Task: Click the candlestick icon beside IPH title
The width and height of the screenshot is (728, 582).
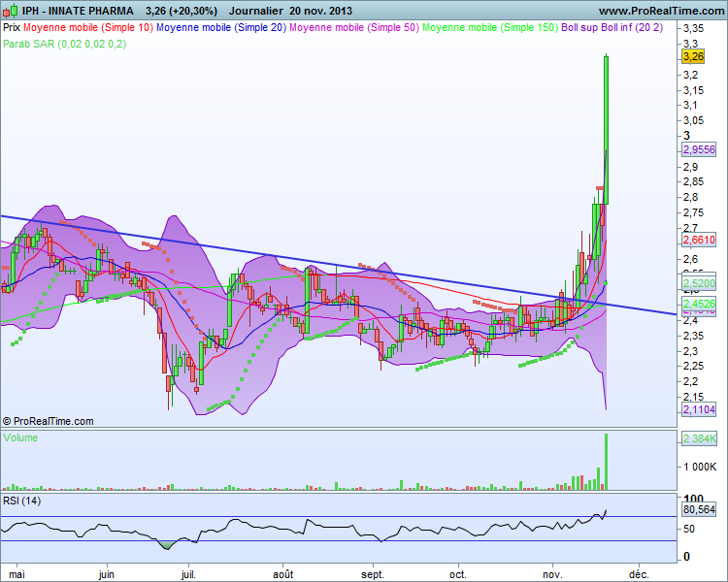Action: click(x=11, y=11)
